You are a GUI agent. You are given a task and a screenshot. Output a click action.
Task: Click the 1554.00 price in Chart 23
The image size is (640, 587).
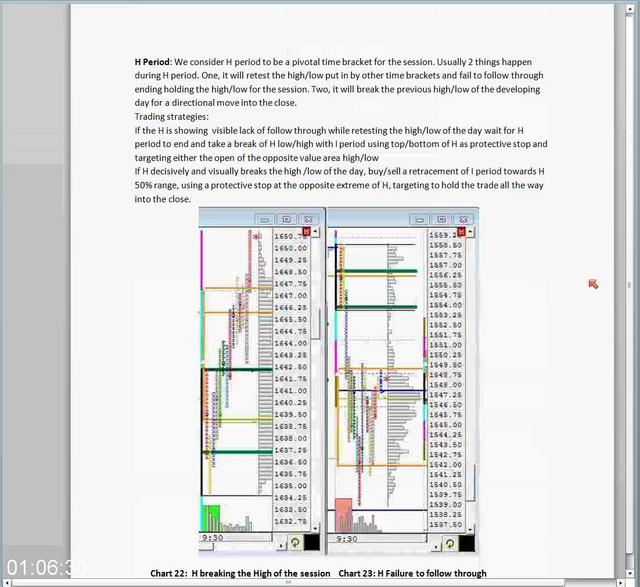446,305
